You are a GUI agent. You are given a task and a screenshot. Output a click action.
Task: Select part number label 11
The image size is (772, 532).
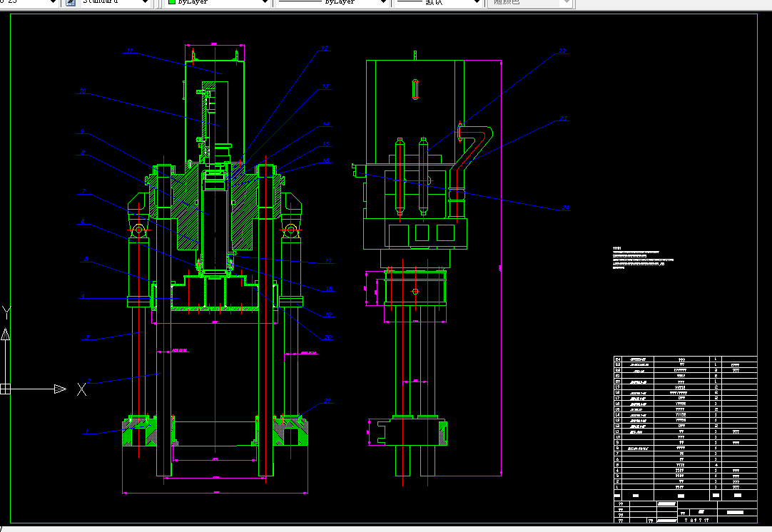[x=129, y=51]
